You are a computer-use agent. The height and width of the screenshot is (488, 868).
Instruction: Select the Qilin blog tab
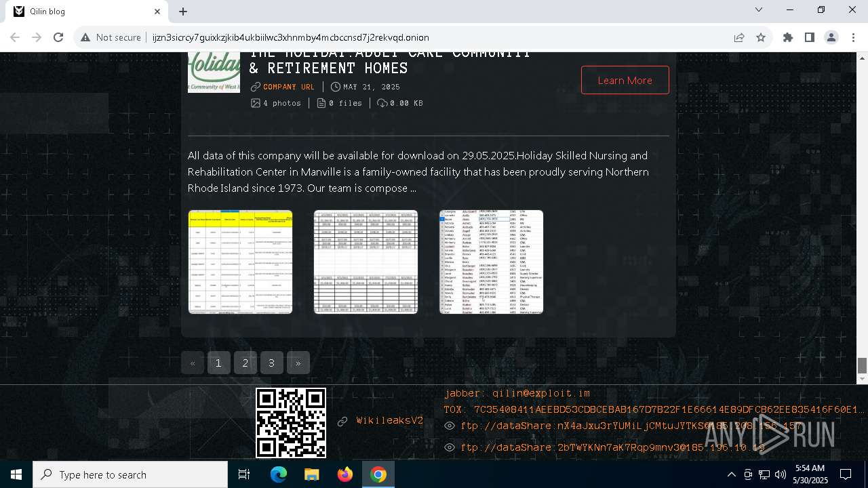[x=87, y=12]
